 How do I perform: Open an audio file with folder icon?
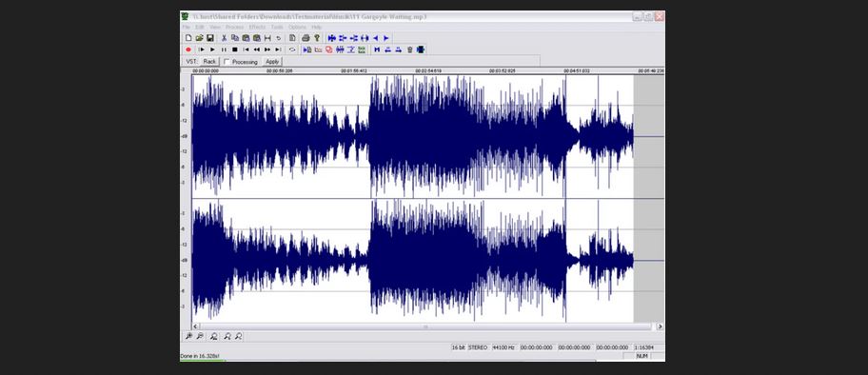point(199,38)
